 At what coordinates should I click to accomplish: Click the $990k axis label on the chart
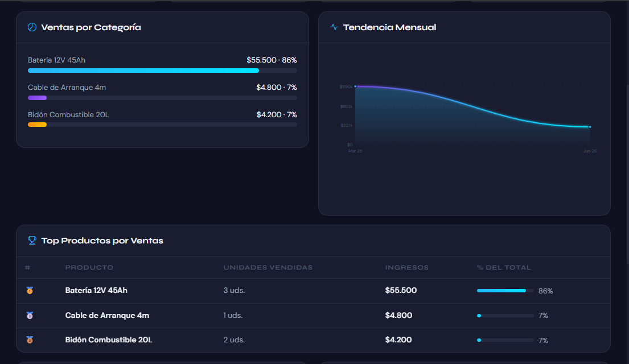346,86
